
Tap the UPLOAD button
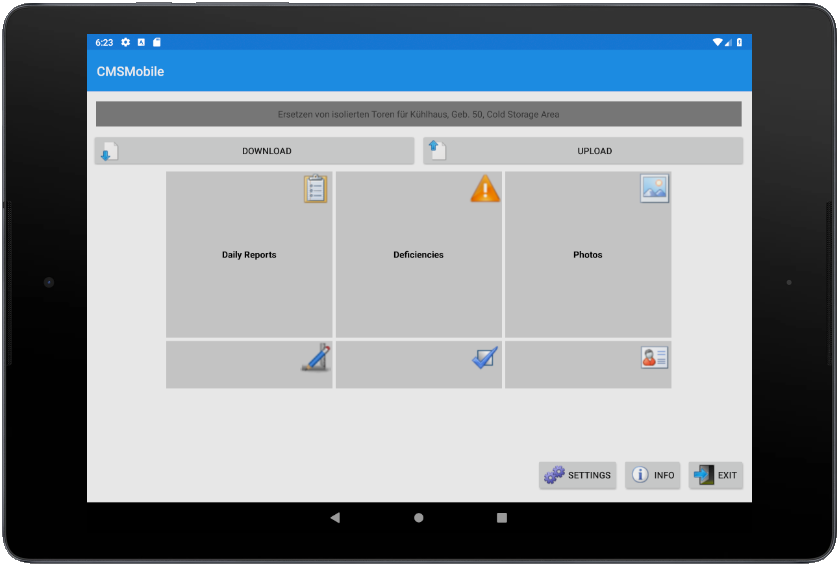tap(583, 151)
